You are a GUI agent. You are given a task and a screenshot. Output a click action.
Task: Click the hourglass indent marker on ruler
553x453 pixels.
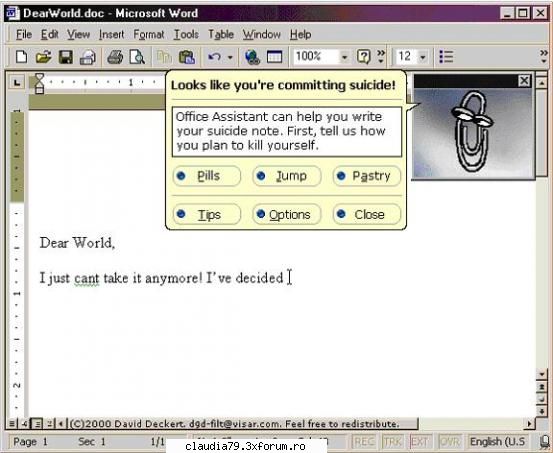point(40,83)
